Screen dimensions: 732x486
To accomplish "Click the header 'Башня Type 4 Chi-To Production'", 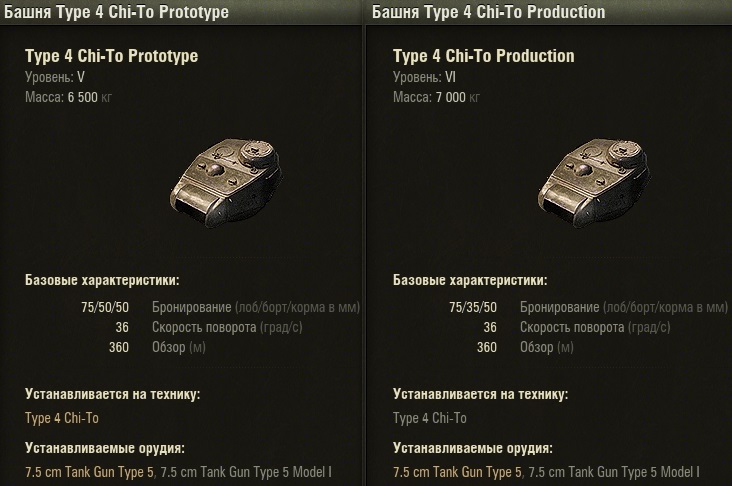I will 488,13.
